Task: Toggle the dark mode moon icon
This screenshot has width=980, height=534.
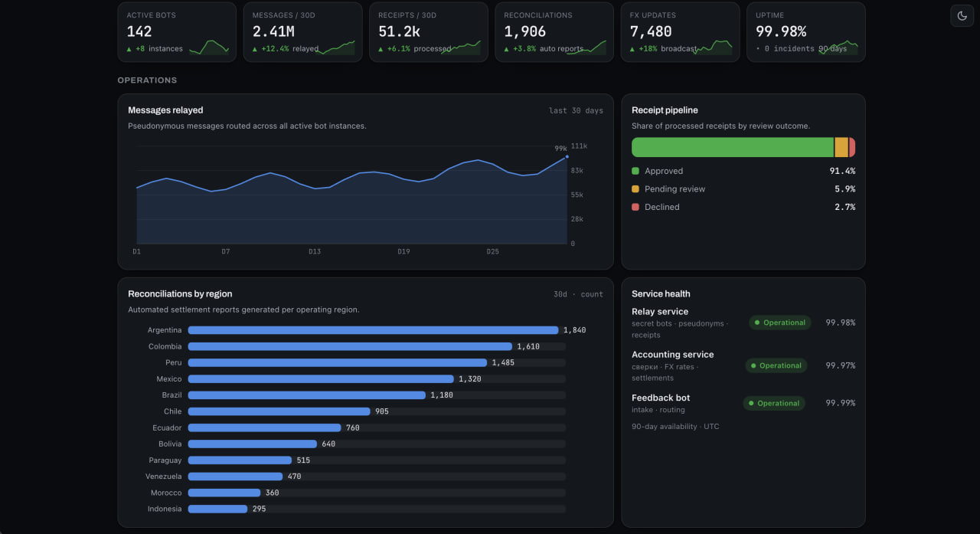Action: pyautogui.click(x=962, y=15)
